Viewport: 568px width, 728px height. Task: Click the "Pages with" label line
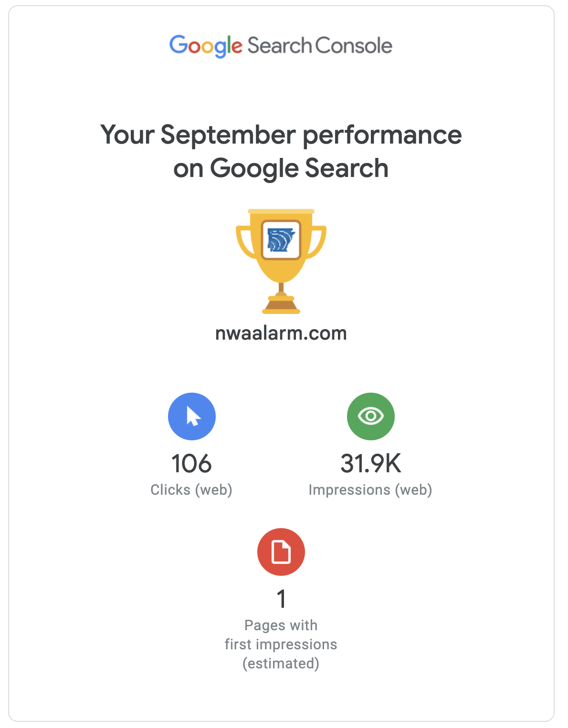(x=281, y=625)
